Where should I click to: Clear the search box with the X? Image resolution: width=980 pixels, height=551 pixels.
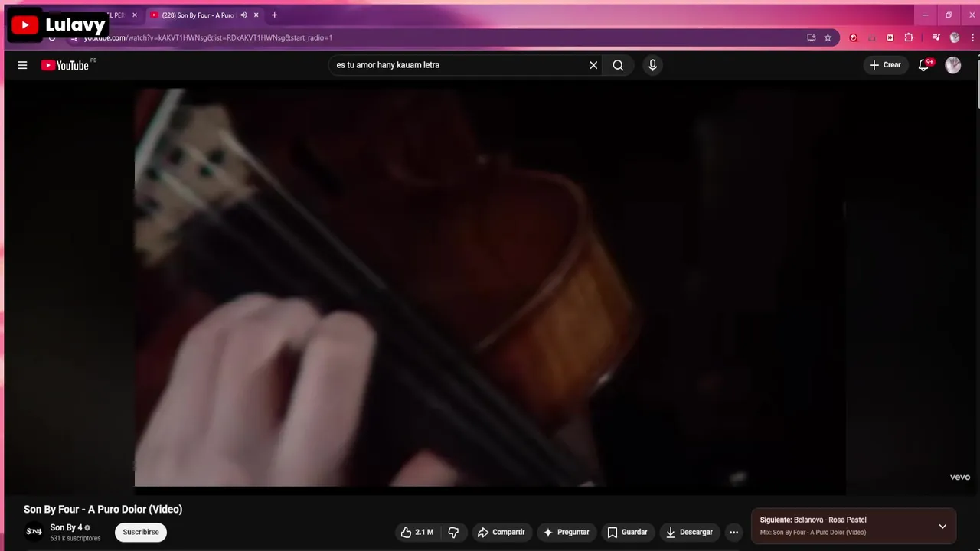coord(593,65)
